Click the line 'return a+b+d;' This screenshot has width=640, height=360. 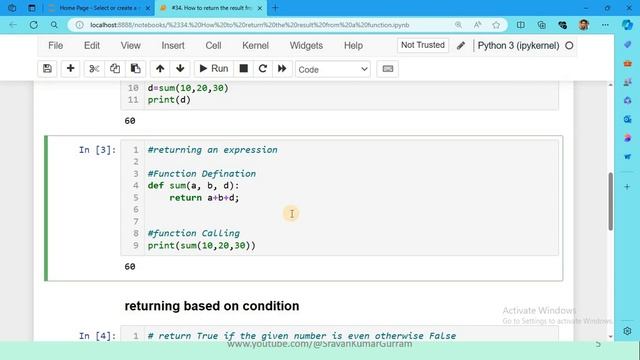pyautogui.click(x=204, y=198)
